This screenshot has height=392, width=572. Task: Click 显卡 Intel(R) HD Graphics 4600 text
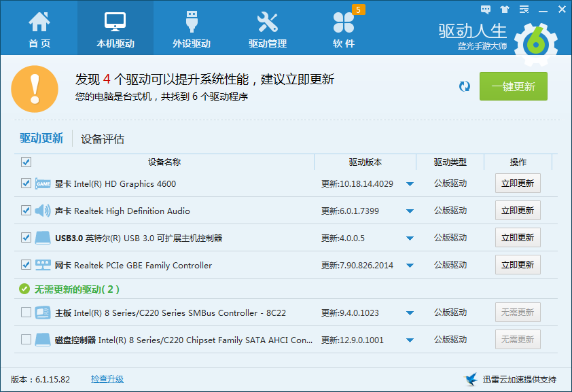point(115,184)
